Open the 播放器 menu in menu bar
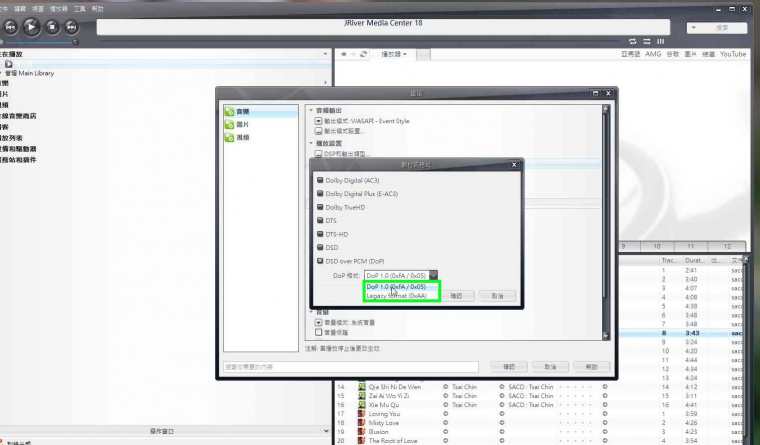 click(x=59, y=9)
